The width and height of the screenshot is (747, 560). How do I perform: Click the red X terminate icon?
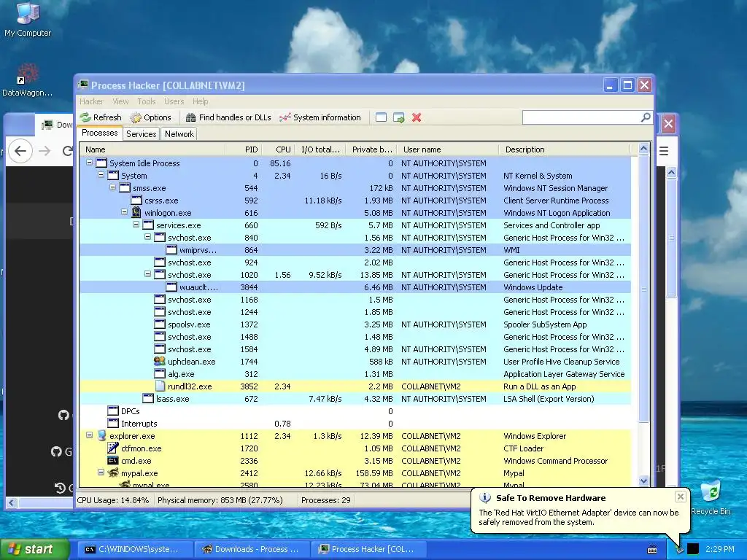[x=417, y=117]
